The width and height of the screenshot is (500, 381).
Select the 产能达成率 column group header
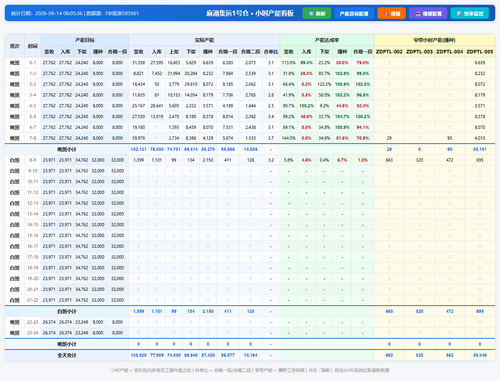327,40
